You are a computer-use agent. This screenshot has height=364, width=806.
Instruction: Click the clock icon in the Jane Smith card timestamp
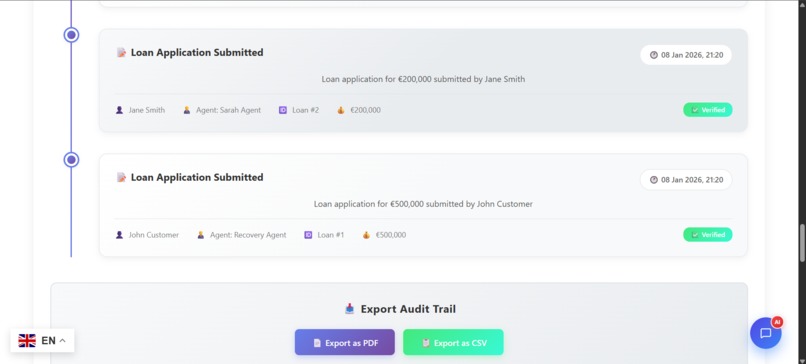point(653,55)
